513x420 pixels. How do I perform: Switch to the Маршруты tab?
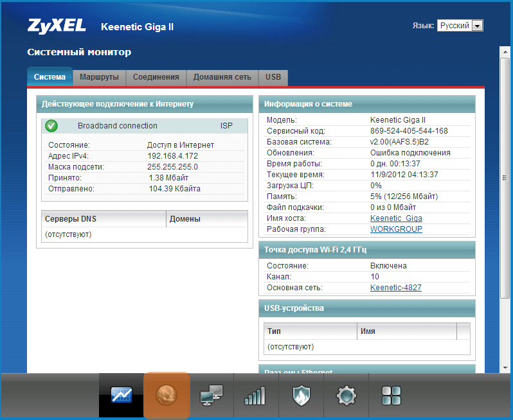click(x=99, y=77)
